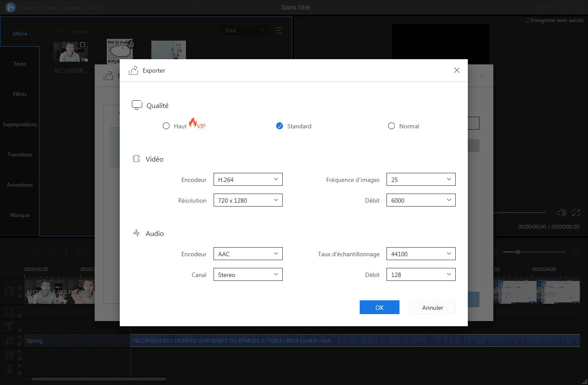Open the audio Encodeur AAC dropdown
The image size is (588, 385).
[248, 254]
